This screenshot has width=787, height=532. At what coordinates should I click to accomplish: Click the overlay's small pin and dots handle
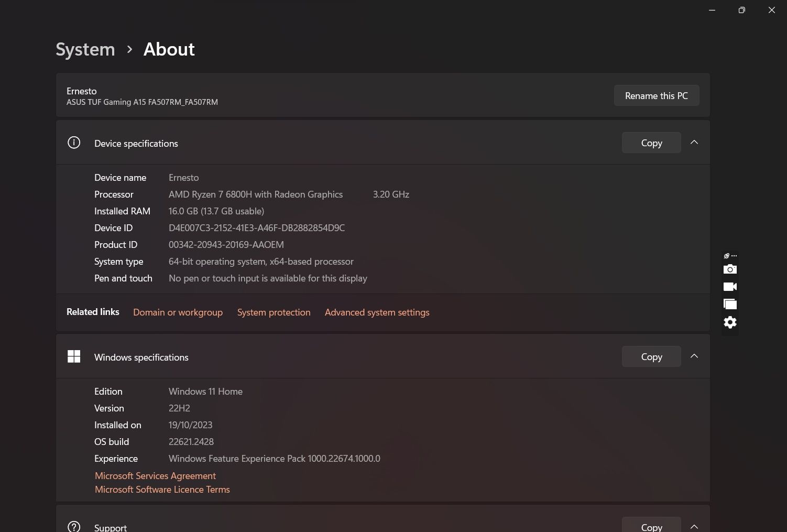point(730,256)
